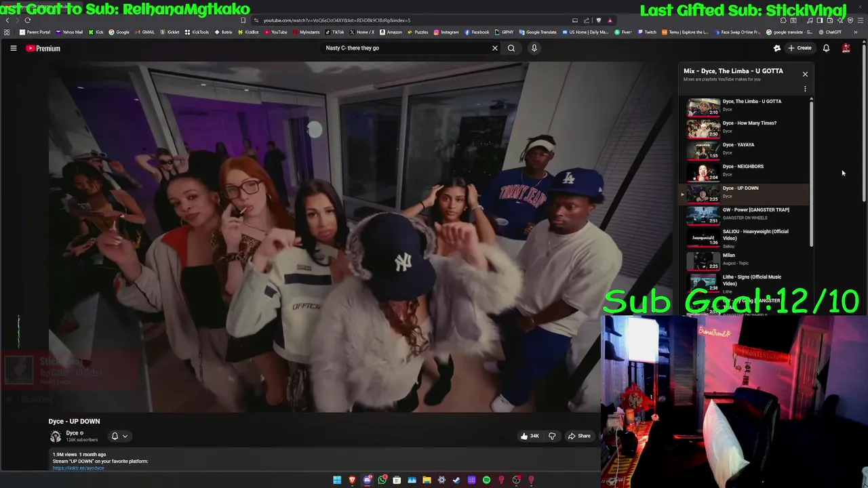Dislike the video with thumbs down
868x488 pixels.
pyautogui.click(x=552, y=436)
